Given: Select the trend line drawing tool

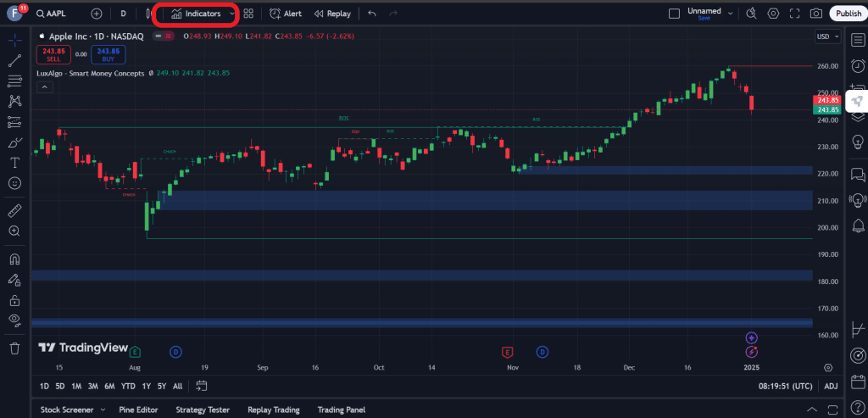Looking at the screenshot, I should tap(15, 60).
